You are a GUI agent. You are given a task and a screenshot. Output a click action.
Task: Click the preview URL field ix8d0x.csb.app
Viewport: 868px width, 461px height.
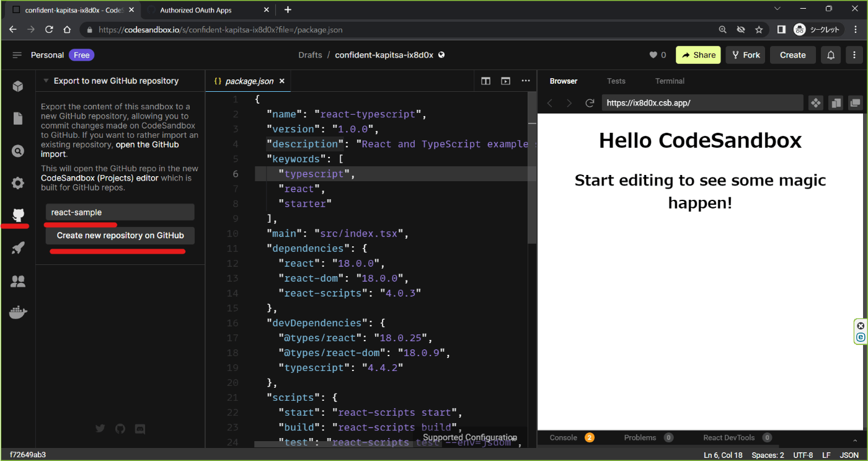point(702,103)
